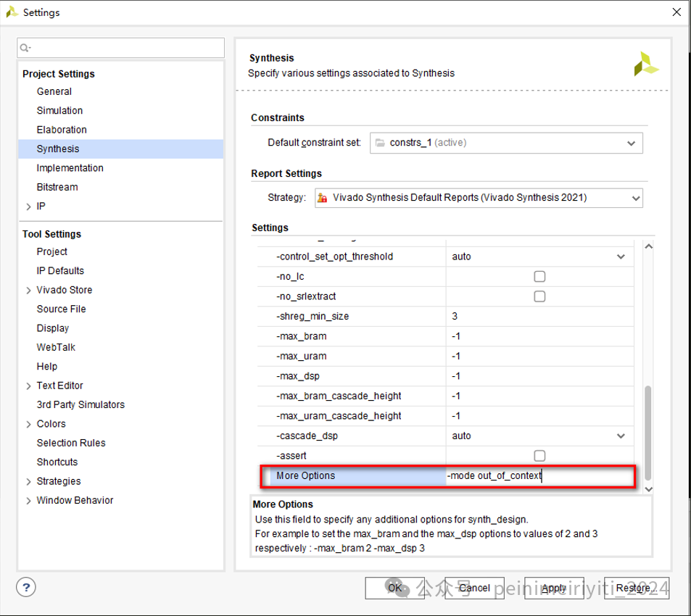
Task: Open Source File settings
Action: [x=61, y=309]
